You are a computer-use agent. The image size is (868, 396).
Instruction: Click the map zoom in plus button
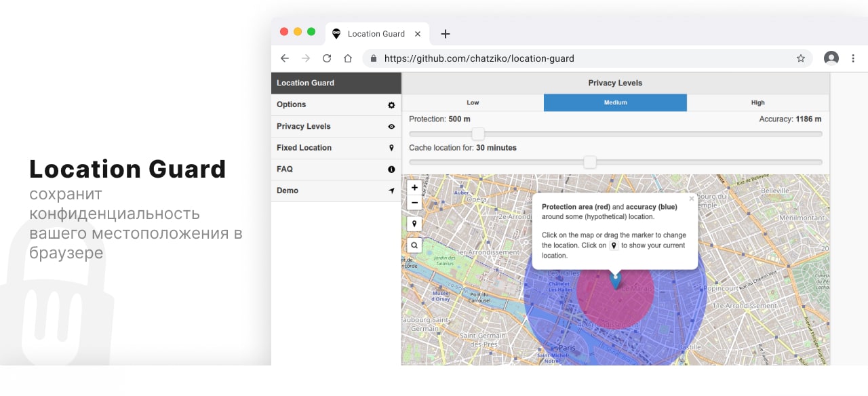pyautogui.click(x=414, y=188)
